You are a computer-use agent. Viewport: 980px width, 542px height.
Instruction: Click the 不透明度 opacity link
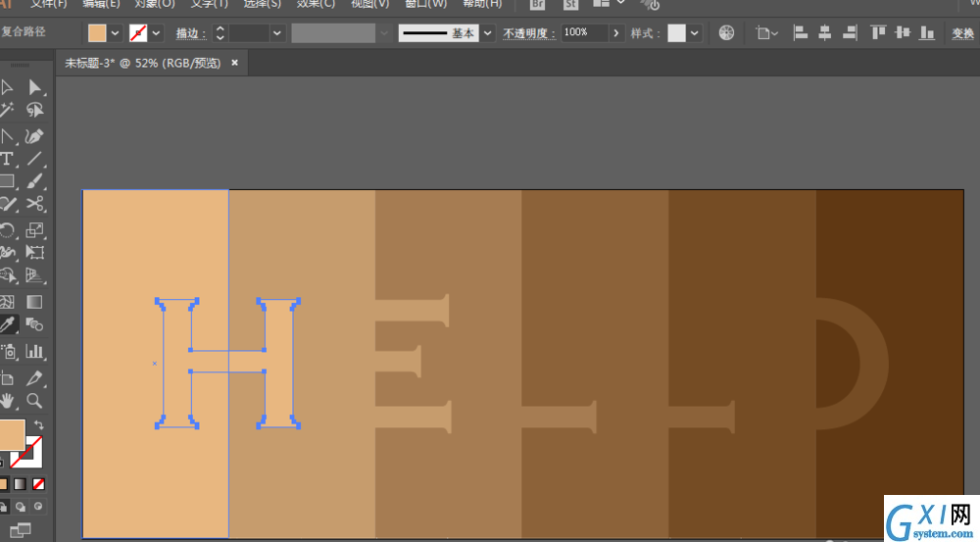pyautogui.click(x=528, y=33)
